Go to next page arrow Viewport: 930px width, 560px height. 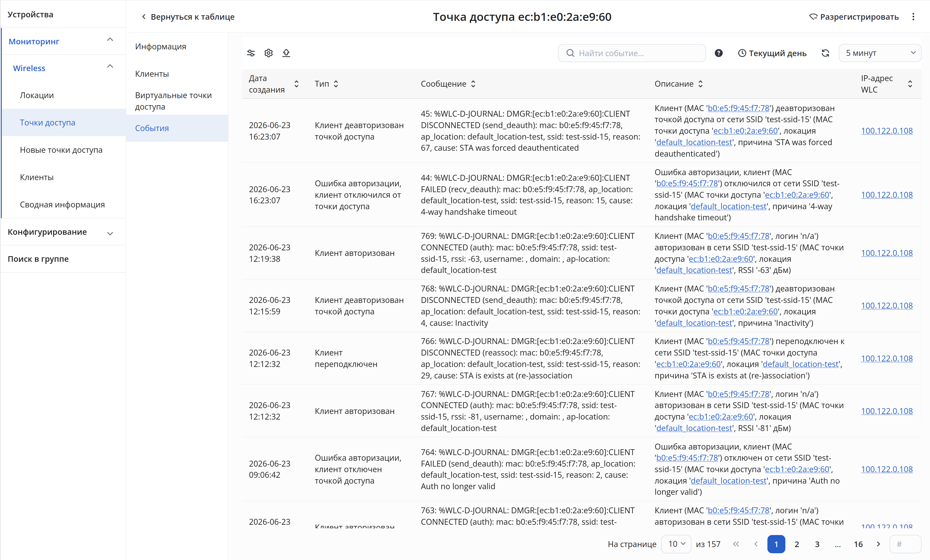878,544
